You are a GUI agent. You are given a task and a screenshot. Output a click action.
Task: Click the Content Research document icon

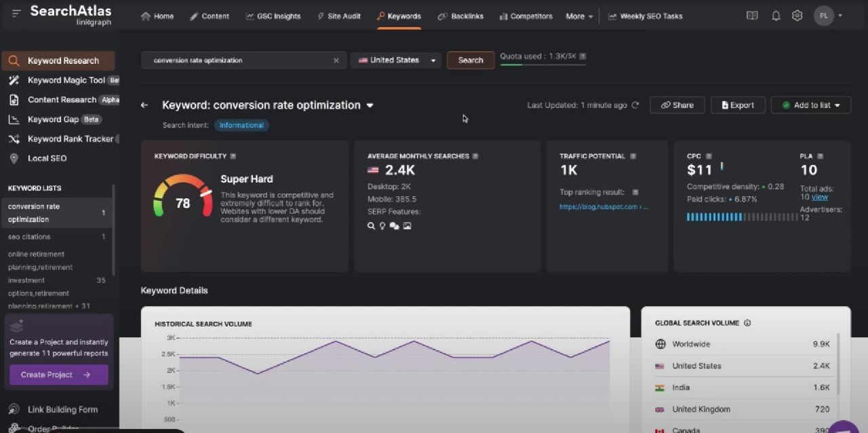14,100
